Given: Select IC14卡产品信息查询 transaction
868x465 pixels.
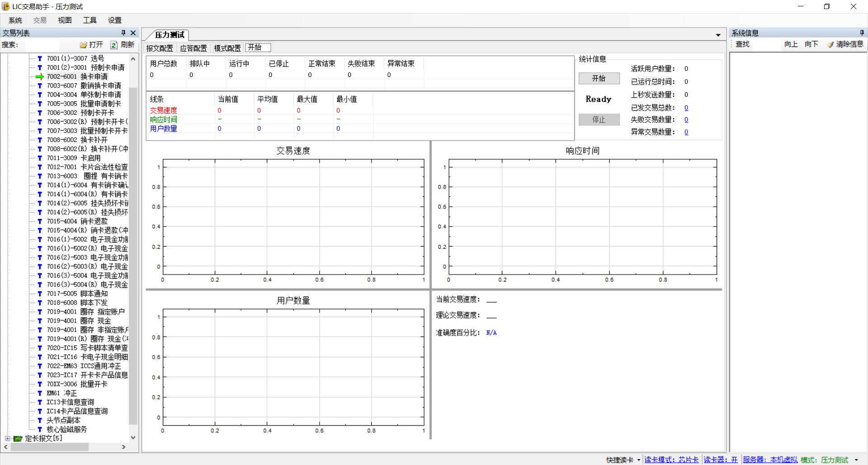Looking at the screenshot, I should pyautogui.click(x=77, y=411).
